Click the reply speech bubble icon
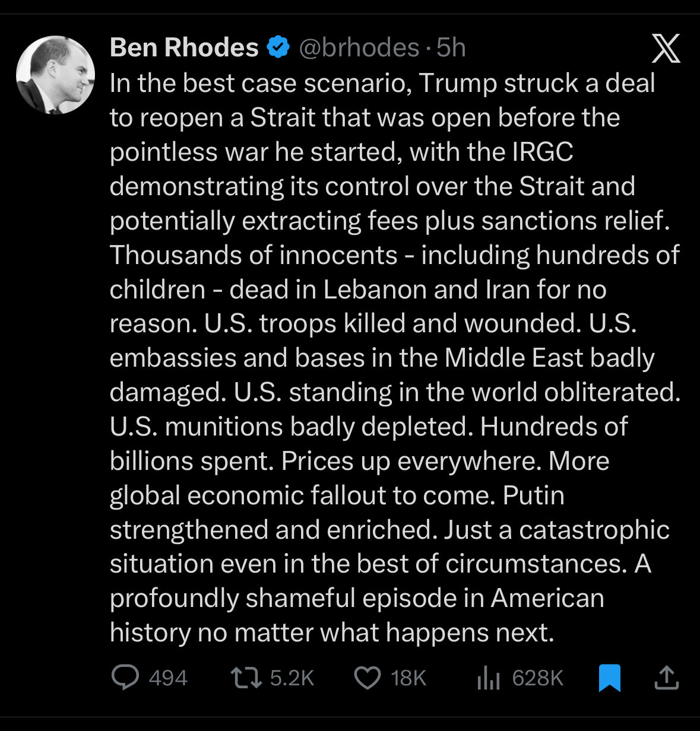Viewport: 700px width, 731px height. pos(125,677)
